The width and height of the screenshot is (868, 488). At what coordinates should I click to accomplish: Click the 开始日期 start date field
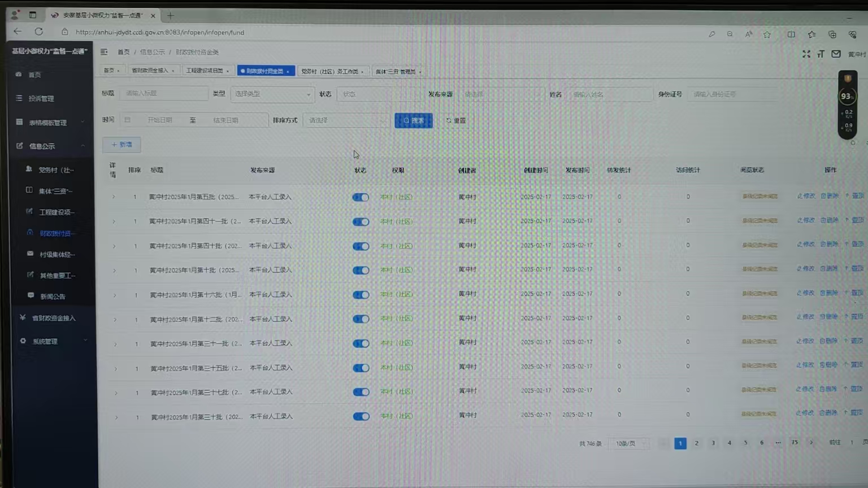(160, 120)
